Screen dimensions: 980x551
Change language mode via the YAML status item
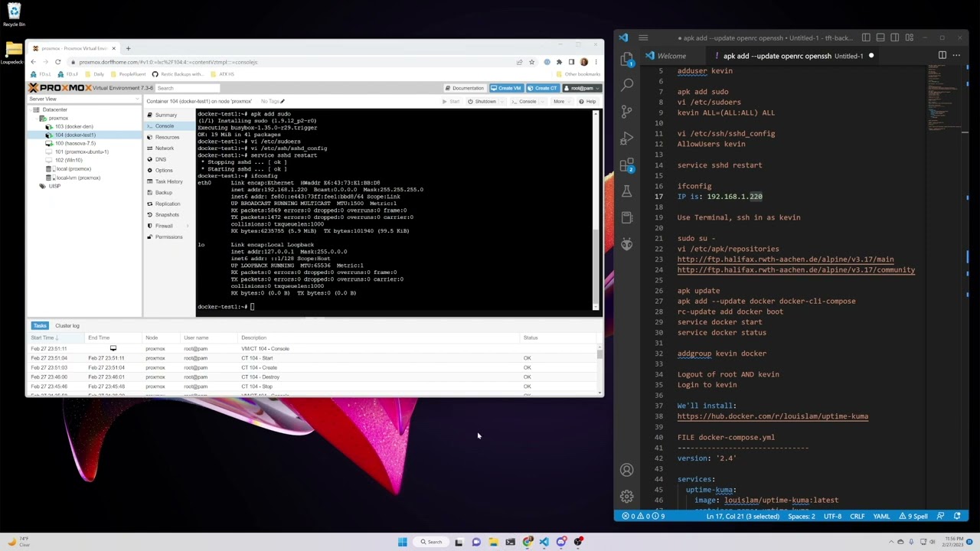(881, 516)
